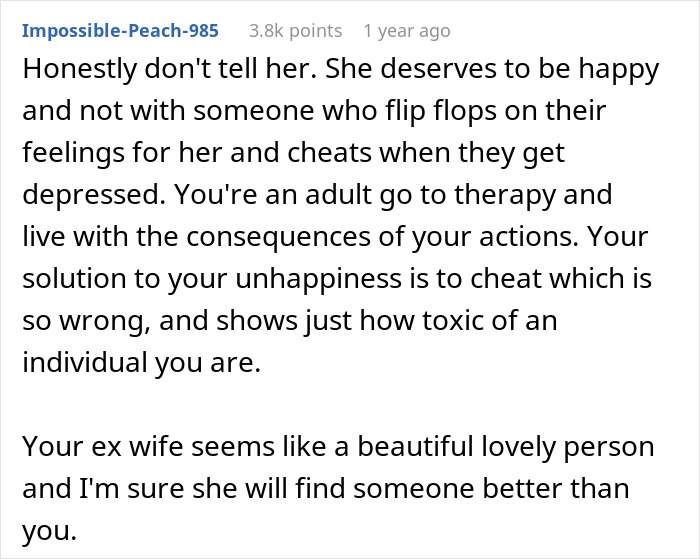This screenshot has width=700, height=559.
Task: Open the "1 year ago" timestamp permalink
Action: [406, 31]
